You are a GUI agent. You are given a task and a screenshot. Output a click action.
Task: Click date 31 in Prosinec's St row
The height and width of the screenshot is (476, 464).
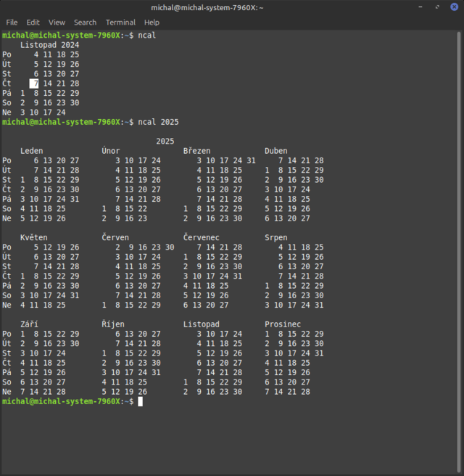pyautogui.click(x=319, y=353)
